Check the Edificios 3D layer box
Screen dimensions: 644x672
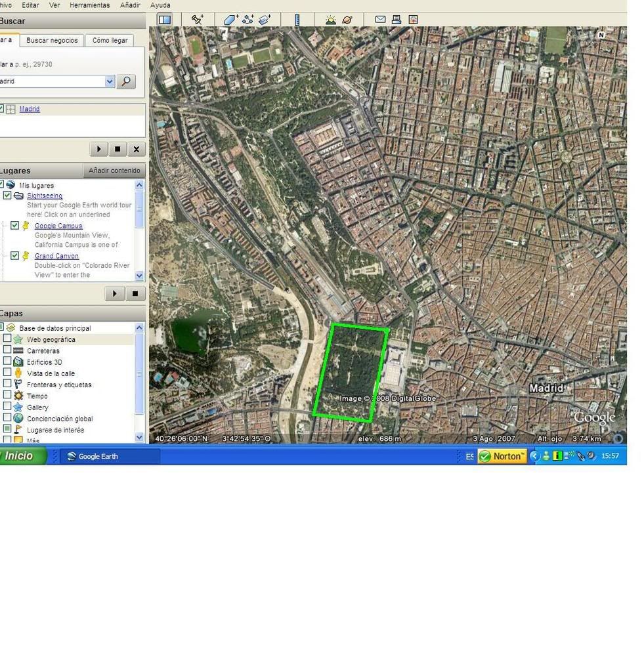coord(7,362)
